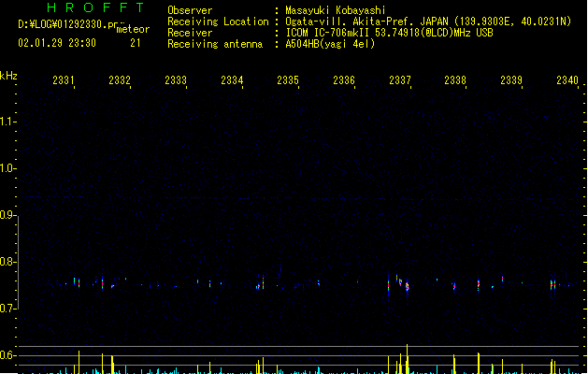Click observer name Masayuki Kobayashi

336,10
